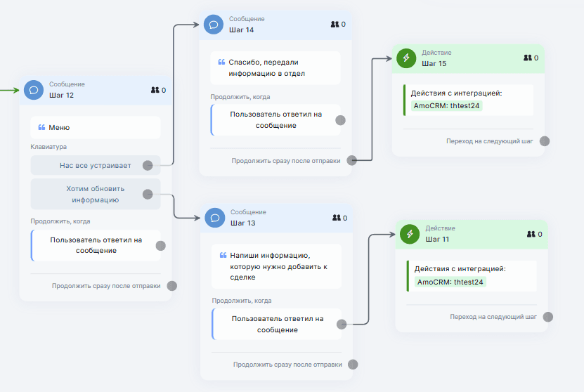Click the message icon of Шаг 12
Viewport: 584px width, 392px height.
pos(34,90)
